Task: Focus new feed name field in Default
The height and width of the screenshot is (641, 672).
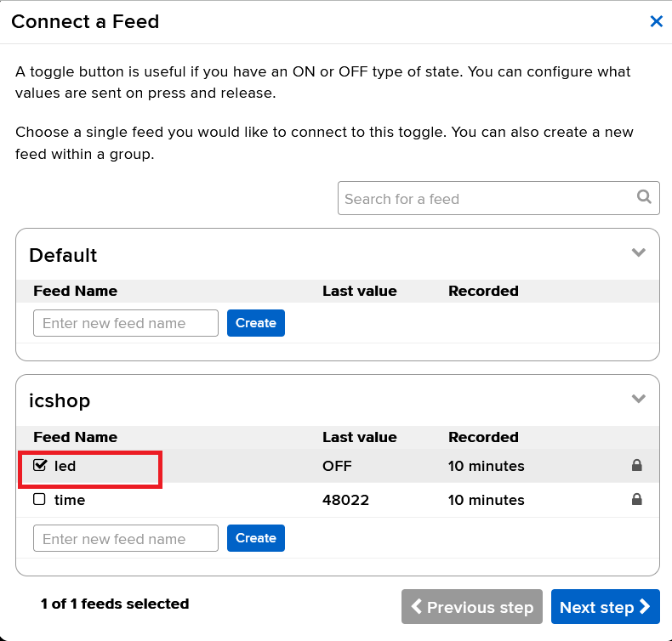Action: tap(126, 323)
